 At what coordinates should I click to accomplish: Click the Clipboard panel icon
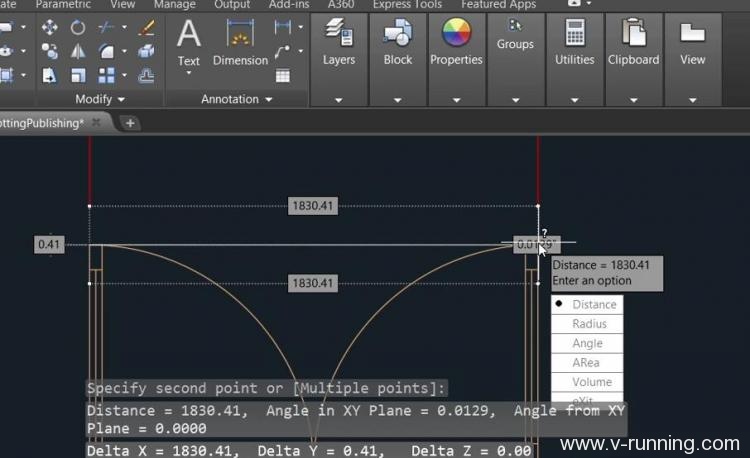click(x=633, y=36)
